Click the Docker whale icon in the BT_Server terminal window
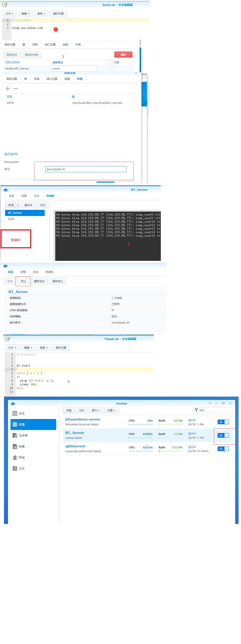The height and width of the screenshot is (644, 241). point(6,190)
